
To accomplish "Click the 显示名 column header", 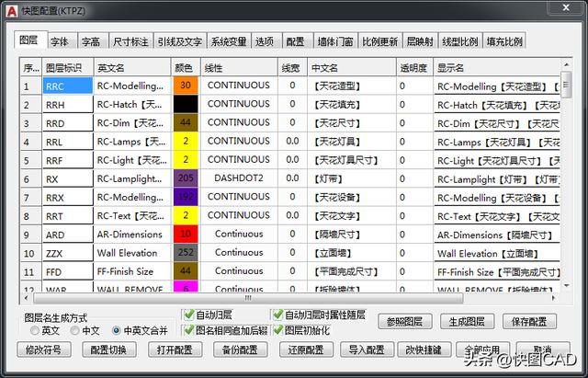I will coord(496,68).
